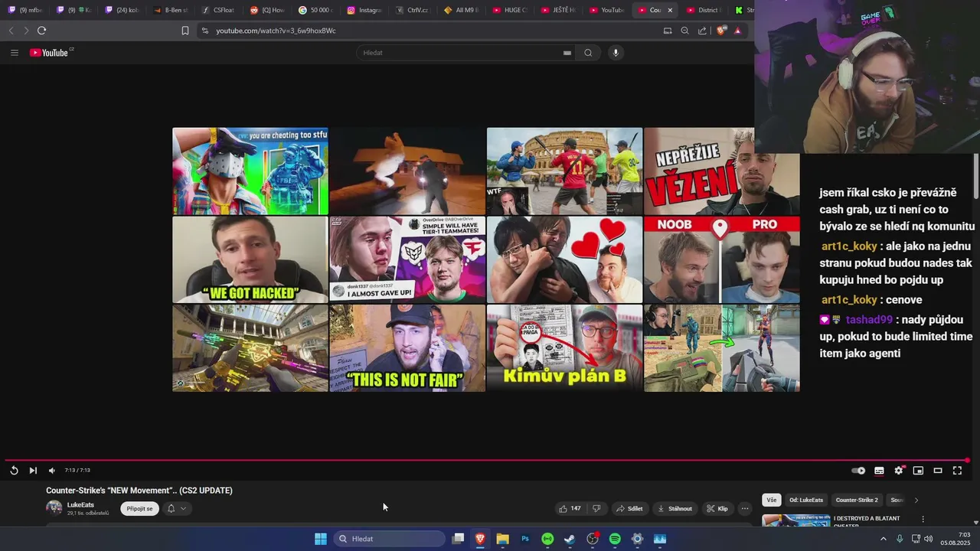Screen dimensions: 980x551
Task: Open the "WE GOT HACKED" suggested video
Action: click(x=250, y=259)
